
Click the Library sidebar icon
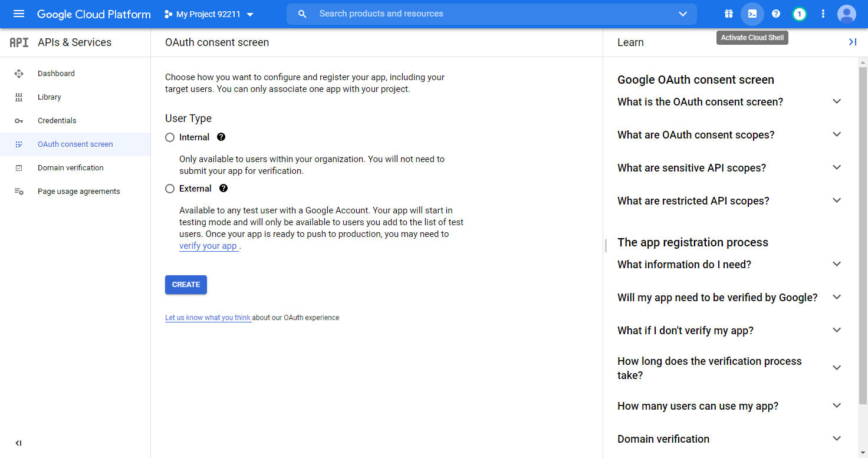point(19,97)
